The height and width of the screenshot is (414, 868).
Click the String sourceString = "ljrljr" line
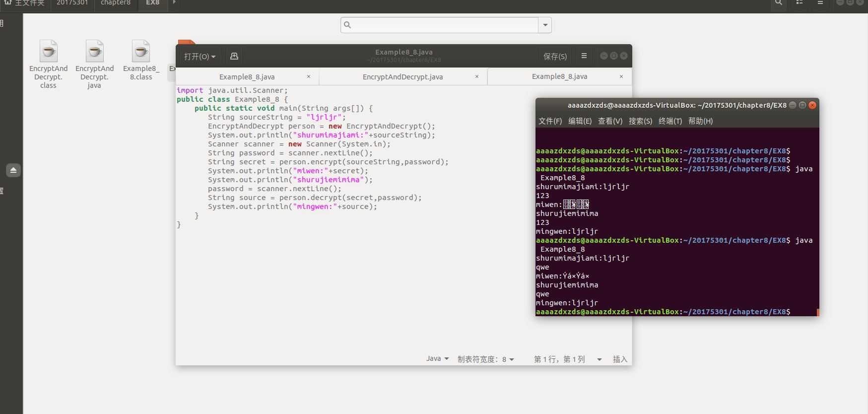click(x=276, y=117)
